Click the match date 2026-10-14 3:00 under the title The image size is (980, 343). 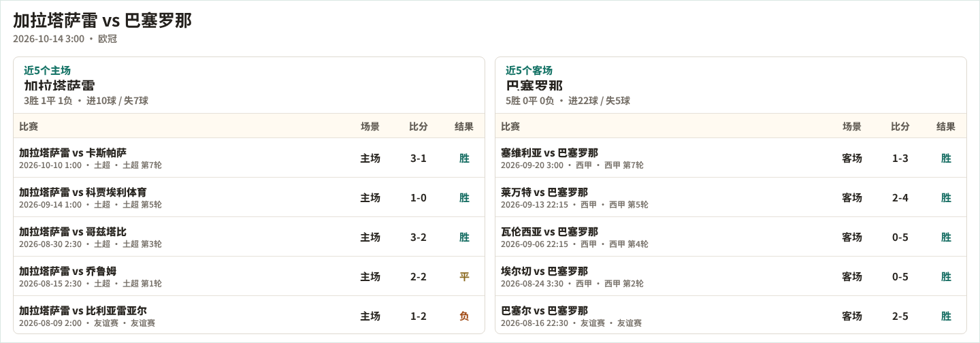[x=48, y=39]
